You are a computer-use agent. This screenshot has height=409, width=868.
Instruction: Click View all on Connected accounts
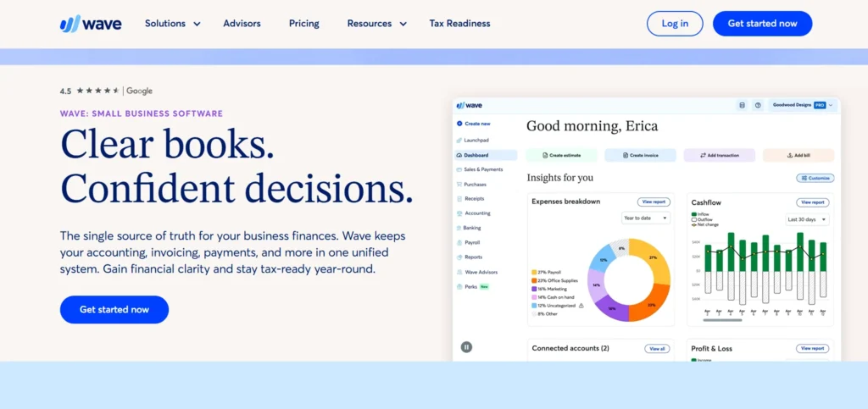pyautogui.click(x=657, y=349)
